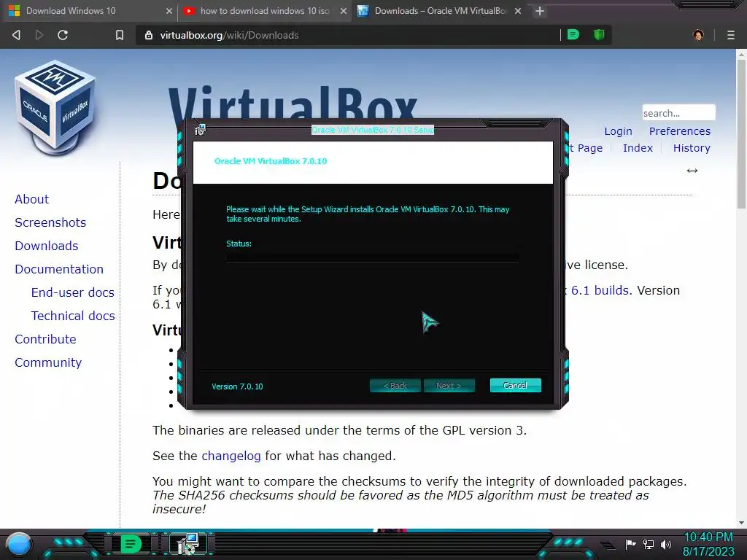Open the browser profile avatar

pyautogui.click(x=698, y=35)
